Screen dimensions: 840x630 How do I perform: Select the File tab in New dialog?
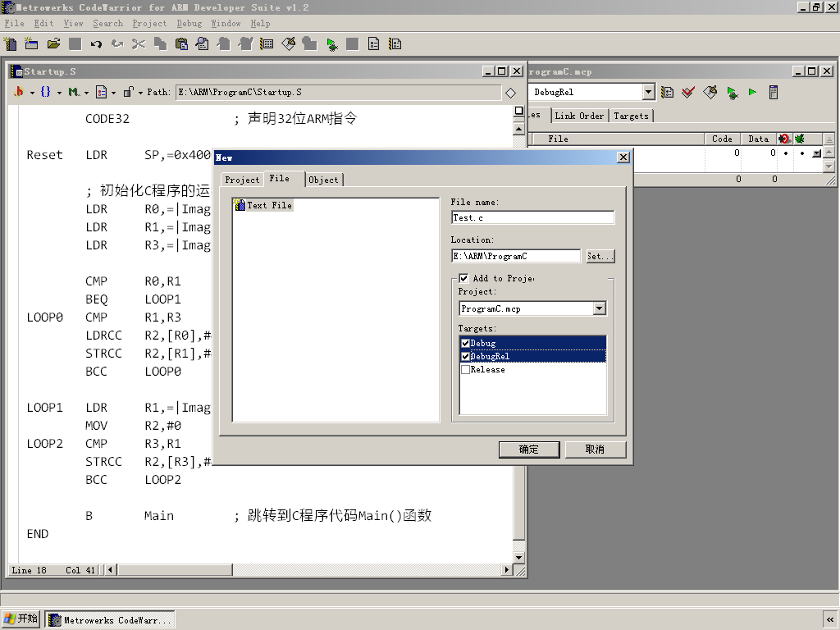(x=280, y=178)
